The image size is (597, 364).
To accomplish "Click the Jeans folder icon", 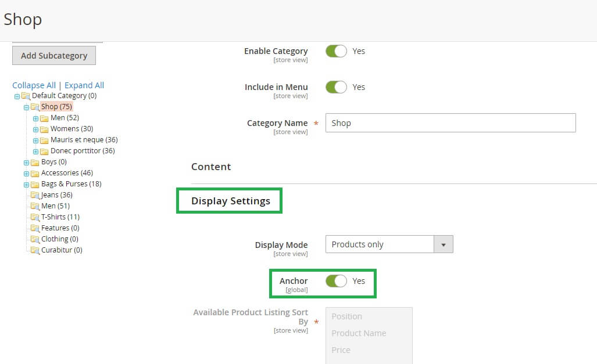I will [35, 195].
